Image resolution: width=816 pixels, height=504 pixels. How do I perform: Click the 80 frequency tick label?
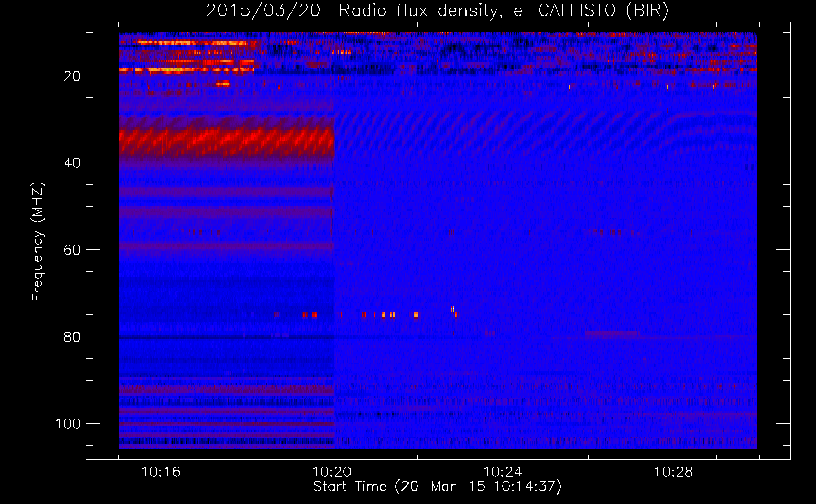73,337
